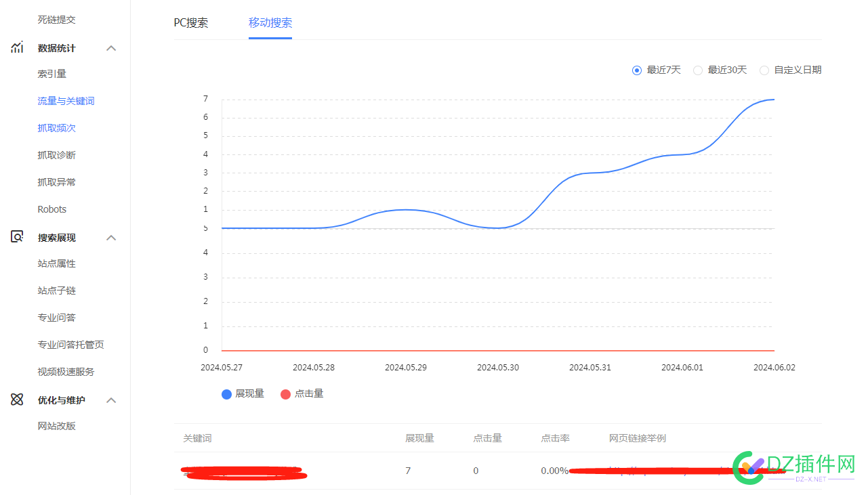The height and width of the screenshot is (495, 868).
Task: Click the 2024.06.01 date label on the chart
Action: tap(682, 368)
